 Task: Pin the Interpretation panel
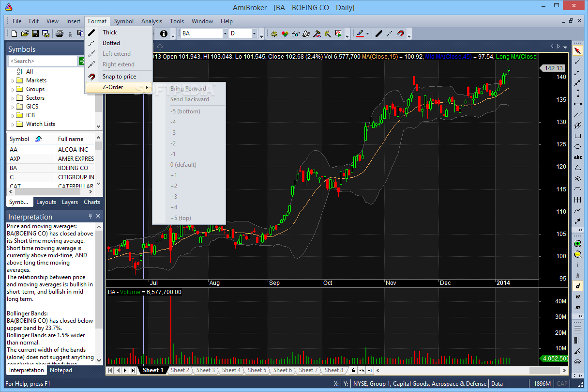point(90,216)
